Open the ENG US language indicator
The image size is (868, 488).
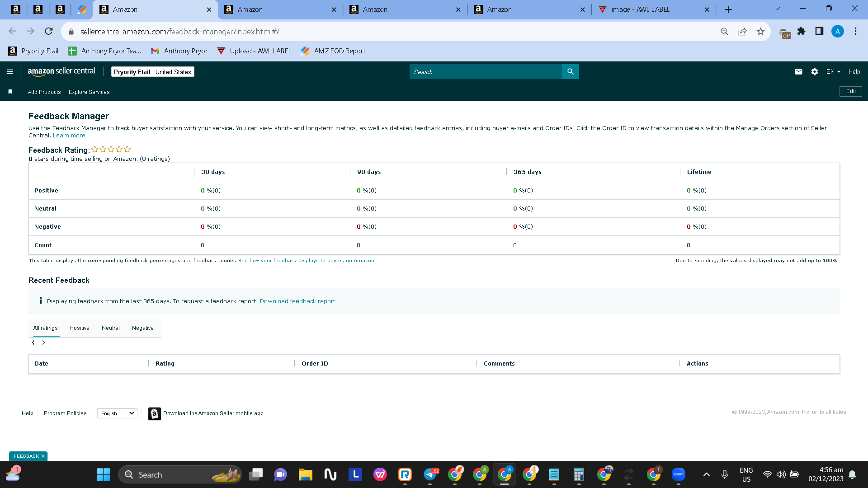(746, 474)
